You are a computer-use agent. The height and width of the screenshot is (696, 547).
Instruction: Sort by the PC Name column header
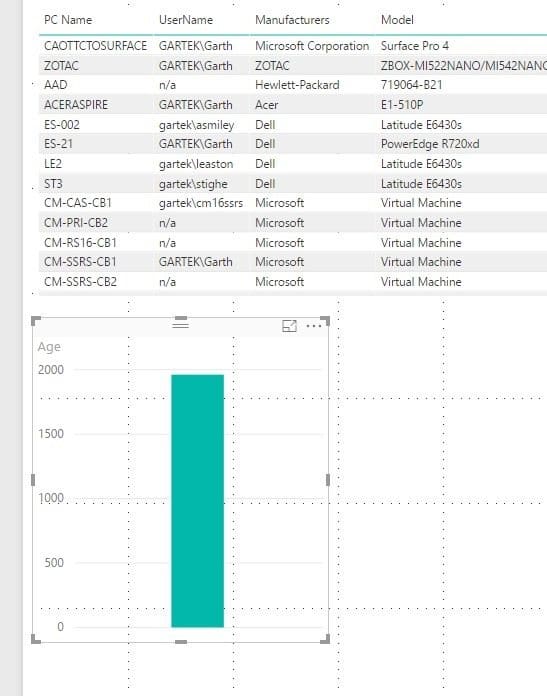[68, 20]
